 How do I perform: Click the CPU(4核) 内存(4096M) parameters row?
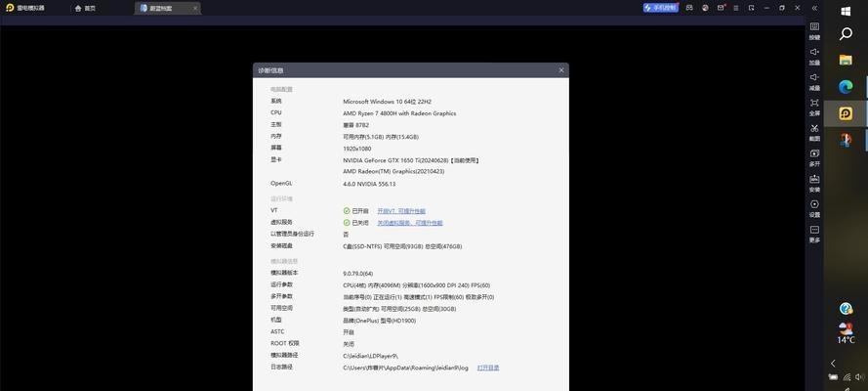[416, 285]
